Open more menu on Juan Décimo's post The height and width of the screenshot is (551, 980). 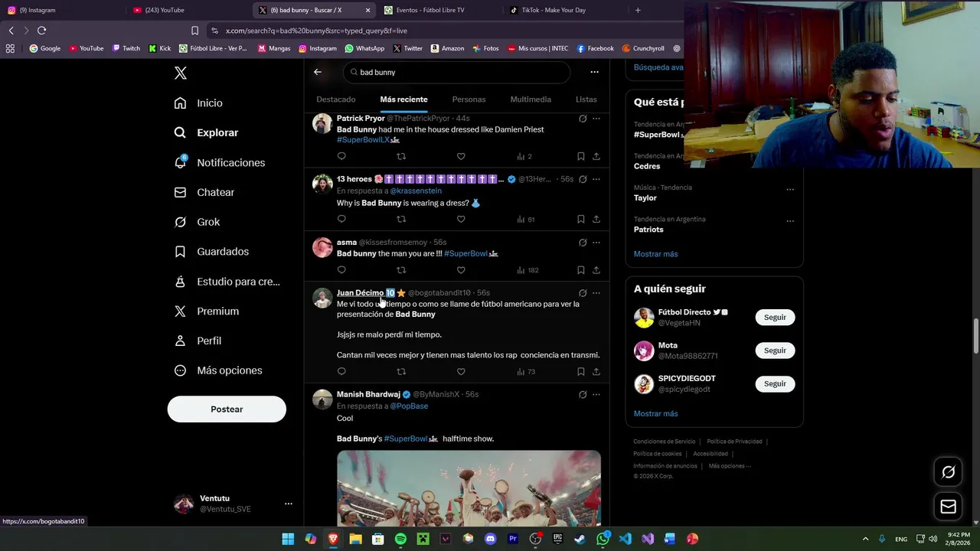coord(596,292)
